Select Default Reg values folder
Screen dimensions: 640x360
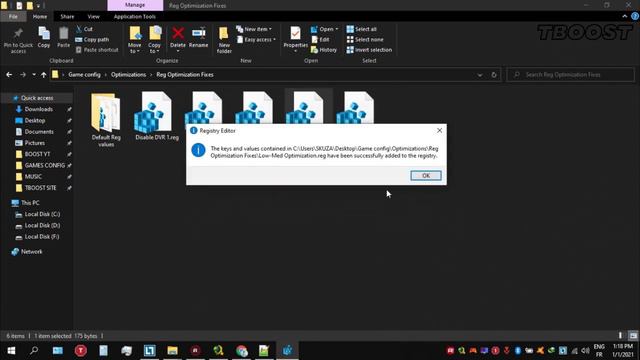point(106,119)
